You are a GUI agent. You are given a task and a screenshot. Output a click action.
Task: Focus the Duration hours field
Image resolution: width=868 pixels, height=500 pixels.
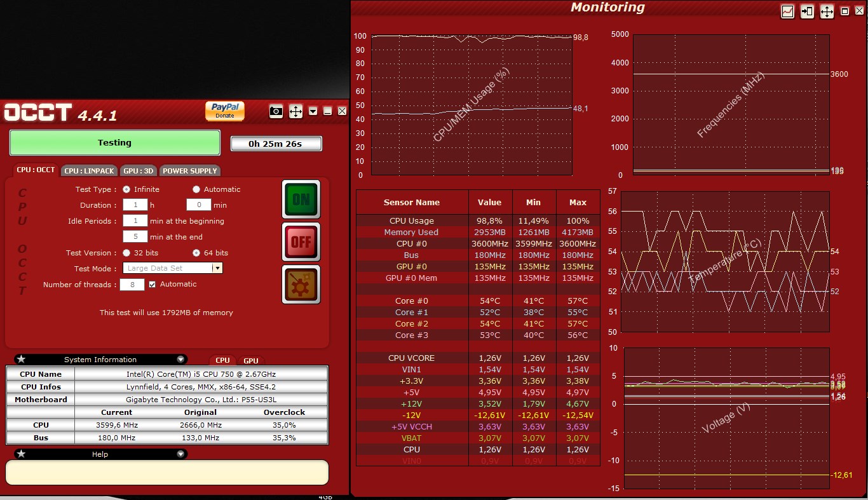pyautogui.click(x=135, y=205)
